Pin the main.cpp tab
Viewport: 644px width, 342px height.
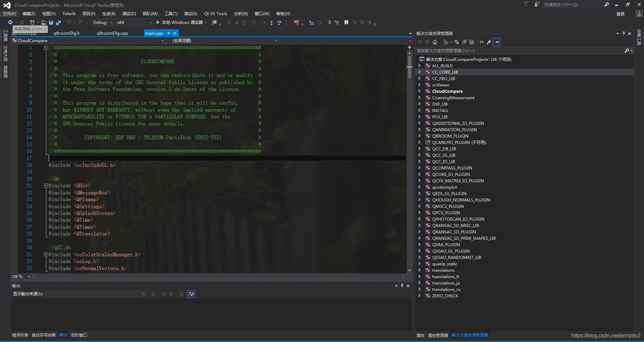[x=169, y=33]
